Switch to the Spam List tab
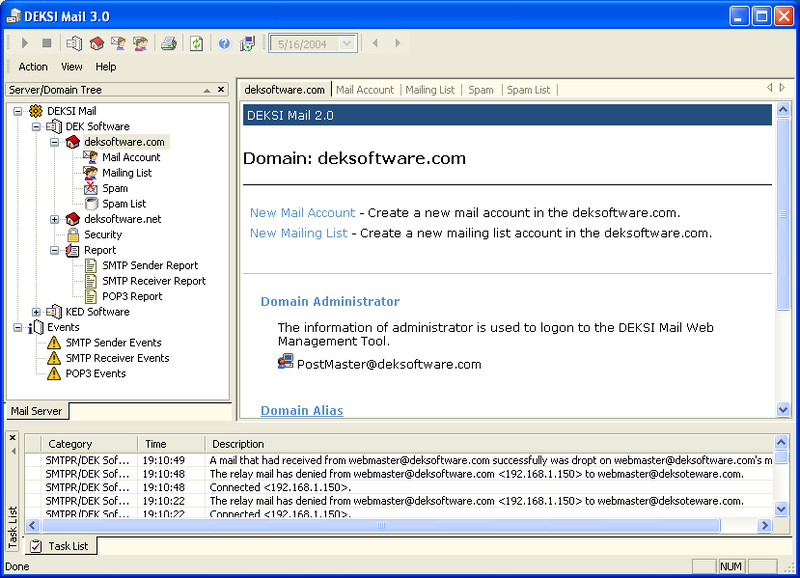Viewport: 800px width, 578px height. point(528,90)
